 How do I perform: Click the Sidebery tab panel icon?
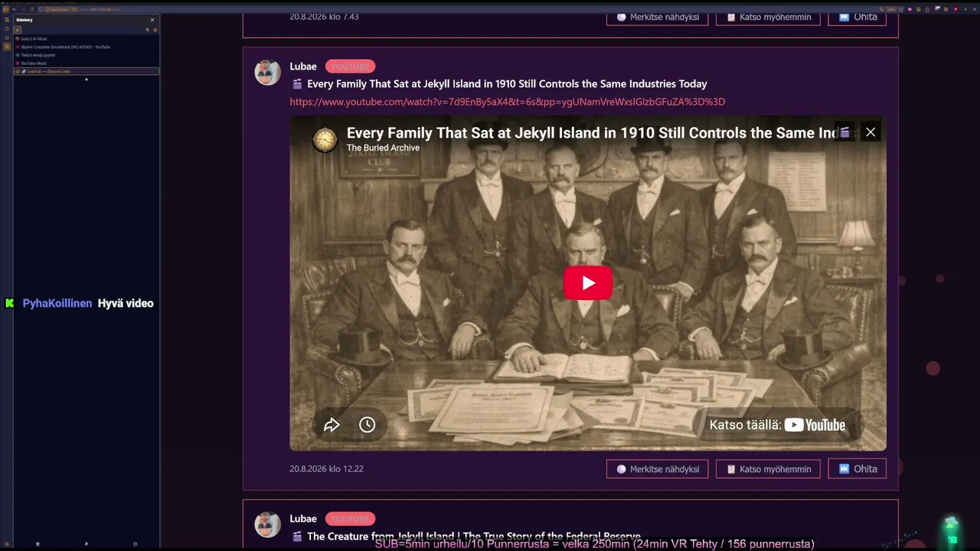click(x=18, y=30)
